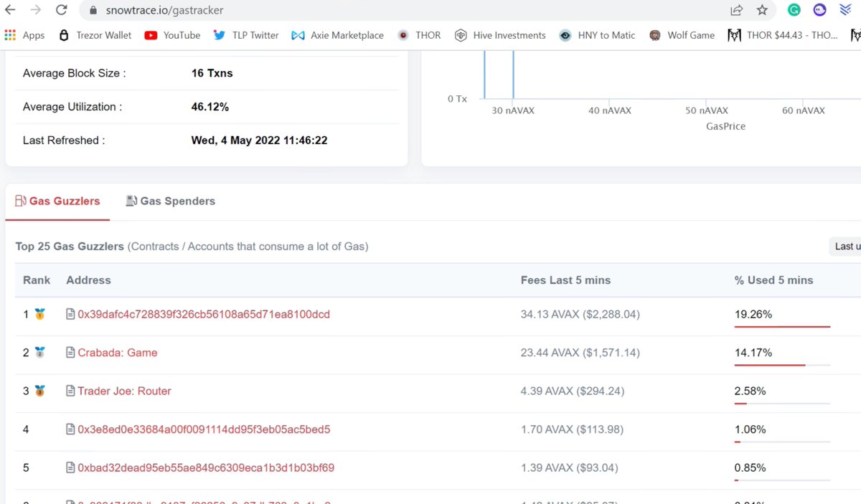Viewport: 861px width, 504px height.
Task: Reload the Snowtrace page
Action: pos(62,11)
